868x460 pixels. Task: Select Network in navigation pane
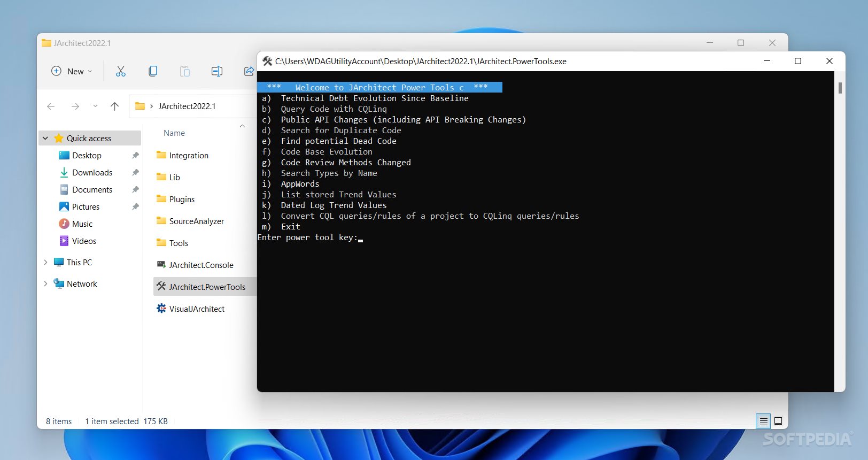pyautogui.click(x=82, y=283)
